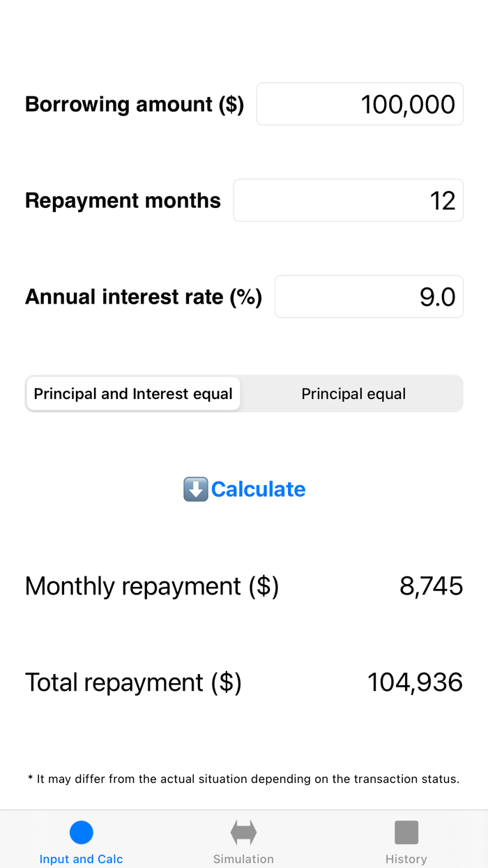488x868 pixels.
Task: Click the Annual interest rate input field
Action: click(369, 296)
